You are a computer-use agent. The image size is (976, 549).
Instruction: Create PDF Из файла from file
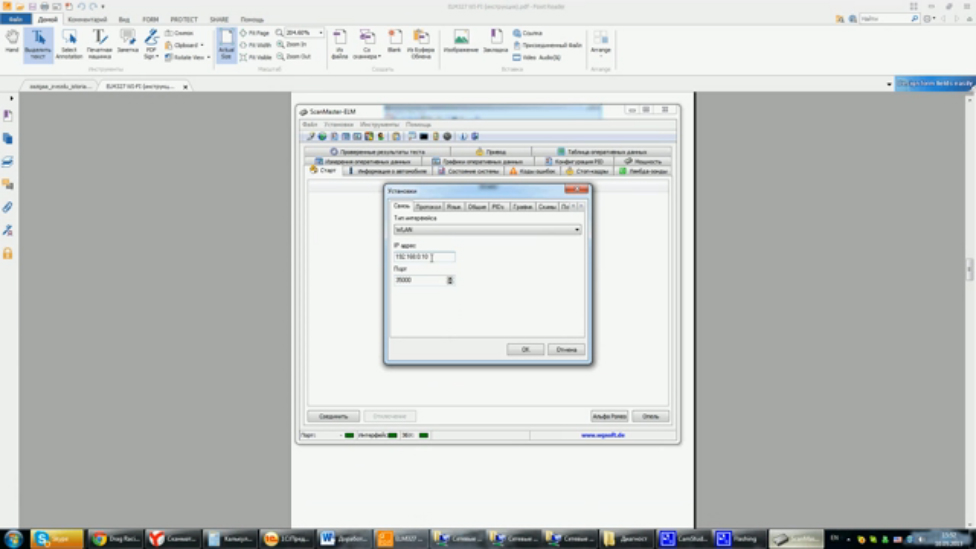340,44
